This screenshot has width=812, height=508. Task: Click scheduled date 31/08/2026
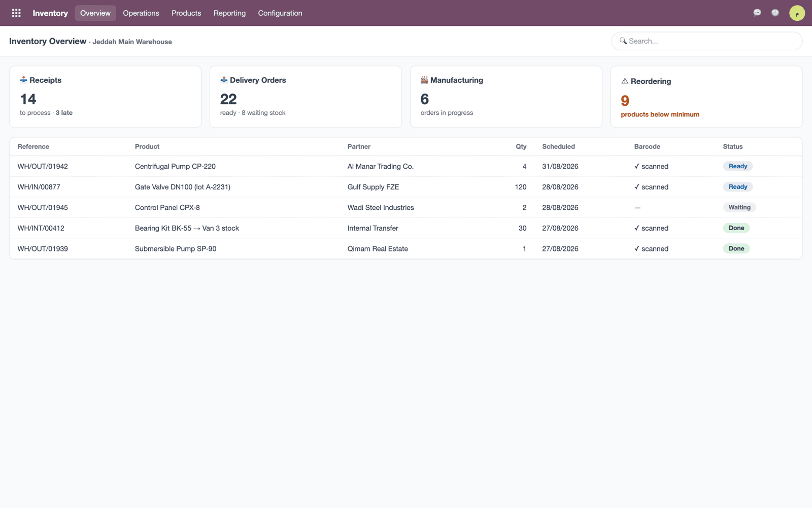(560, 166)
